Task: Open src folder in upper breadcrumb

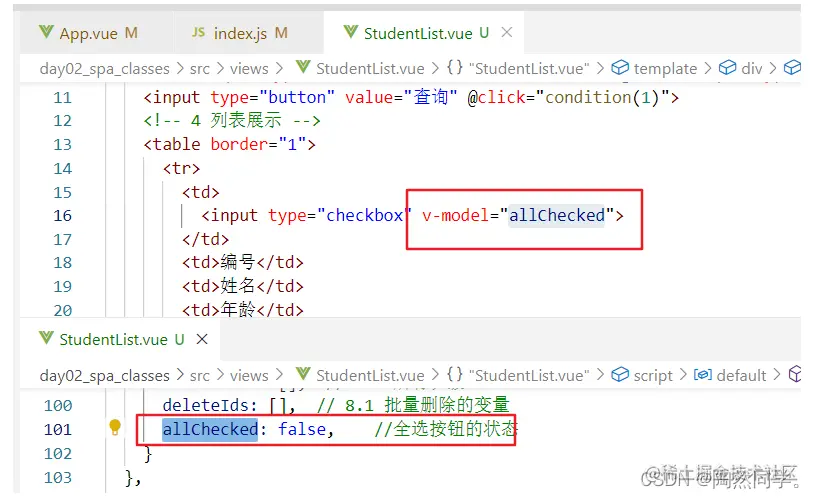Action: (200, 69)
